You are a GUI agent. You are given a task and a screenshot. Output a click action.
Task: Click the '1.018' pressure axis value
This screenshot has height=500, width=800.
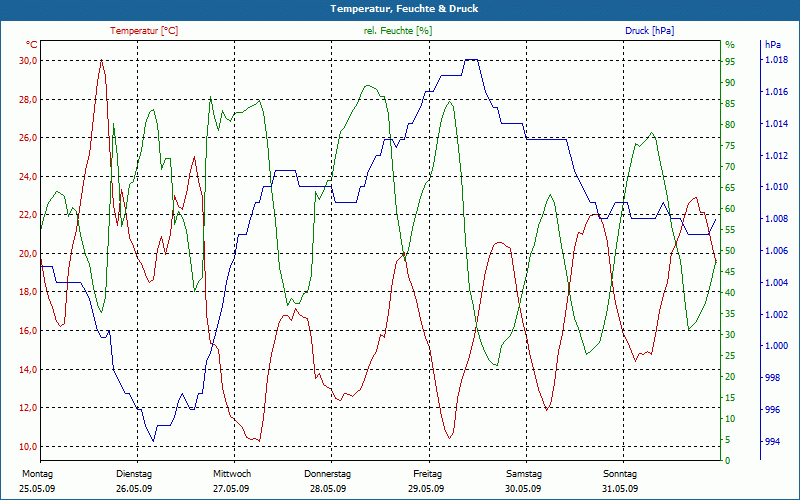776,60
